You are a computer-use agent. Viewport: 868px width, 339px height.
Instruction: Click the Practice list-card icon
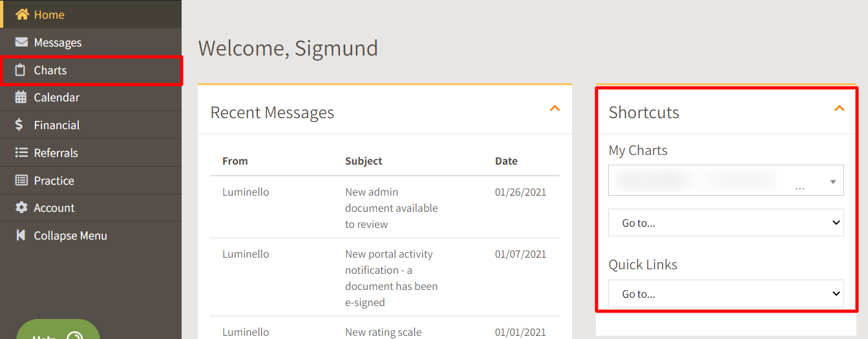click(x=21, y=181)
